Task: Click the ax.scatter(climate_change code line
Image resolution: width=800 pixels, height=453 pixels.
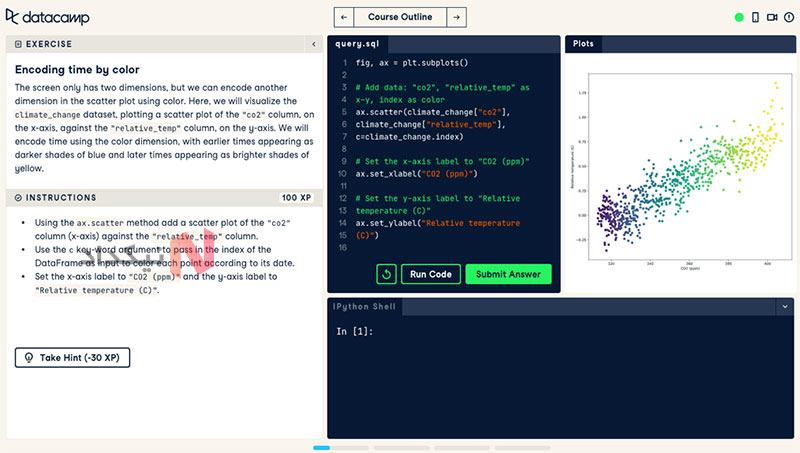Action: pos(433,112)
